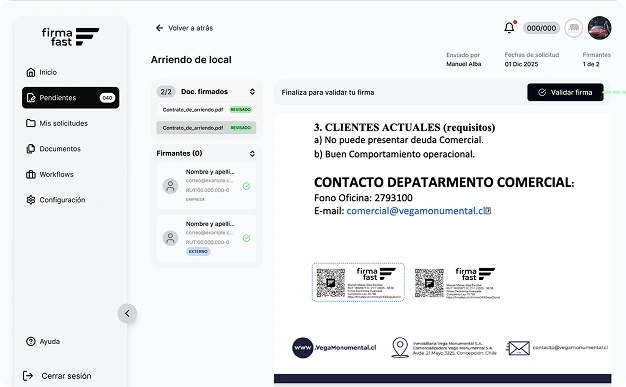Collapse the sidebar with the chevron button

pos(127,314)
